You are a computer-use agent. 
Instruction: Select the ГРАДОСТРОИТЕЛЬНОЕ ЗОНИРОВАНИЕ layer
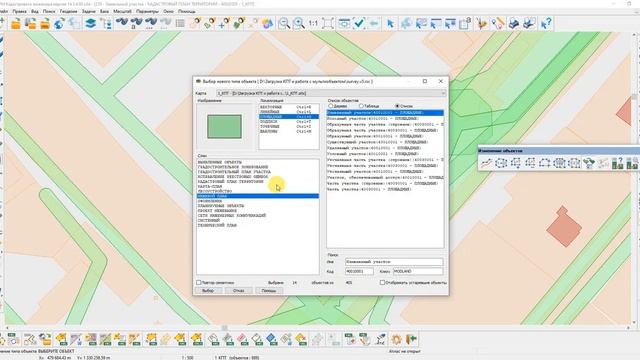233,167
